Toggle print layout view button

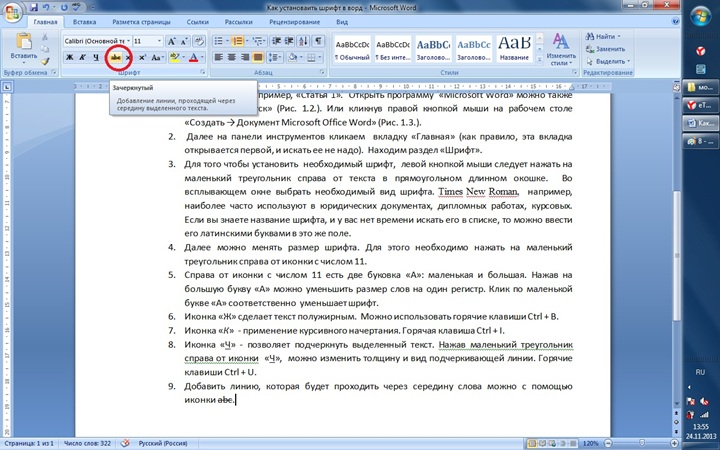[x=532, y=444]
